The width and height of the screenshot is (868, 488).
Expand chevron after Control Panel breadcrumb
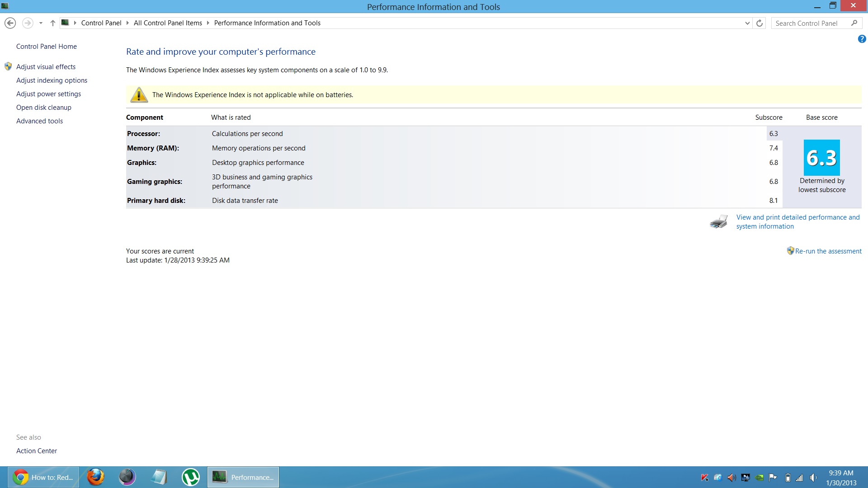(x=127, y=23)
